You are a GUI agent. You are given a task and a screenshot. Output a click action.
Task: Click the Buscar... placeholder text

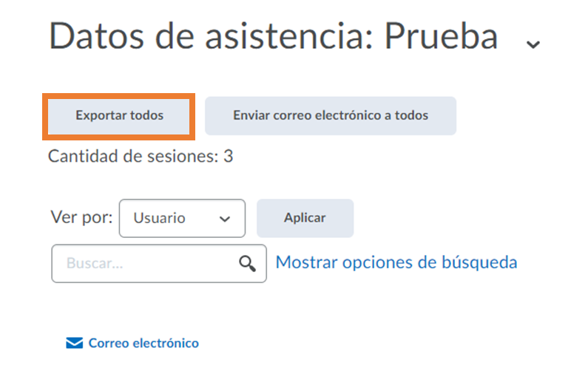coord(94,263)
